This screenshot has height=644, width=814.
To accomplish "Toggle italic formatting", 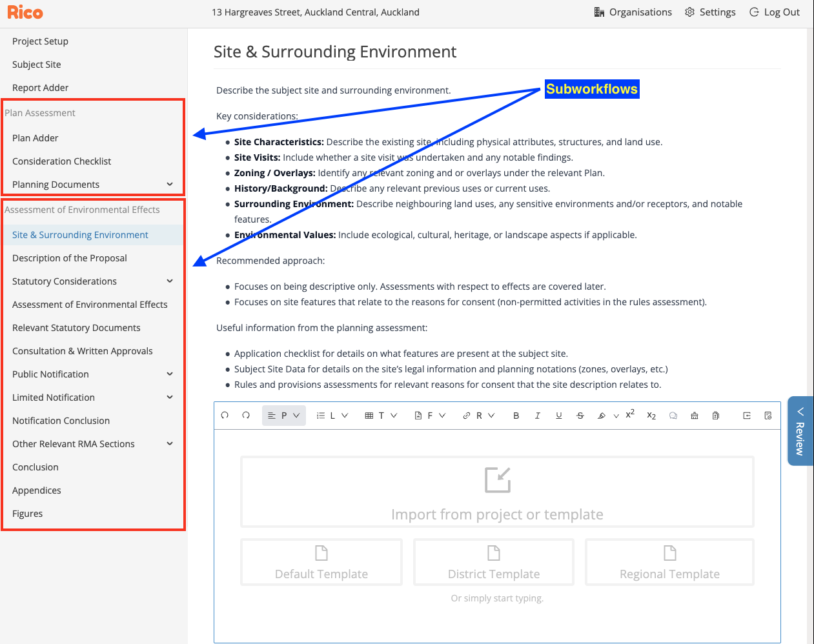I will tap(537, 416).
